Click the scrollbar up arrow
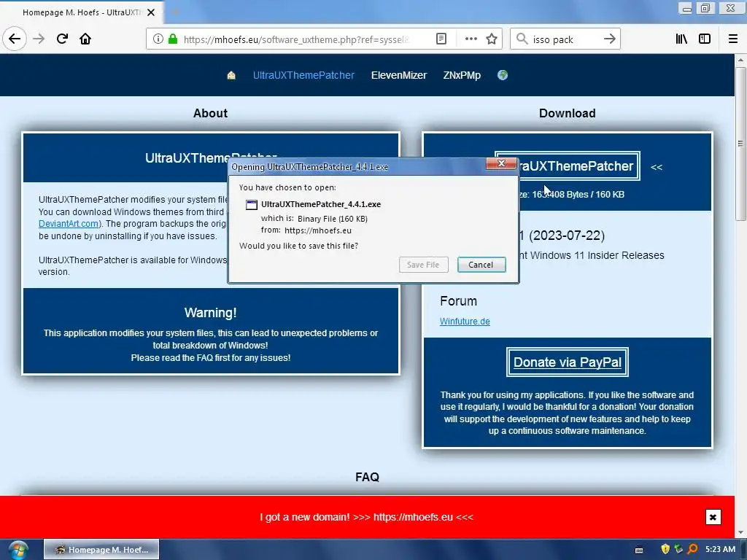 (x=740, y=60)
